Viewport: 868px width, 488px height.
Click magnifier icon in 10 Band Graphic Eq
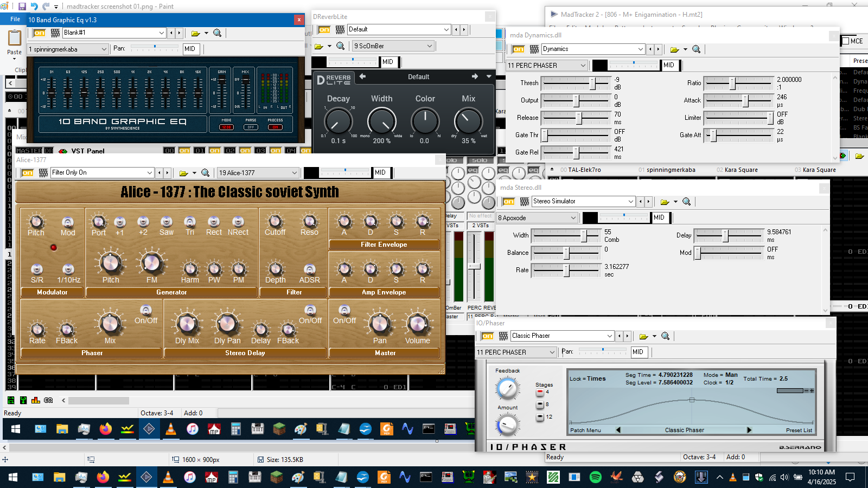[218, 33]
